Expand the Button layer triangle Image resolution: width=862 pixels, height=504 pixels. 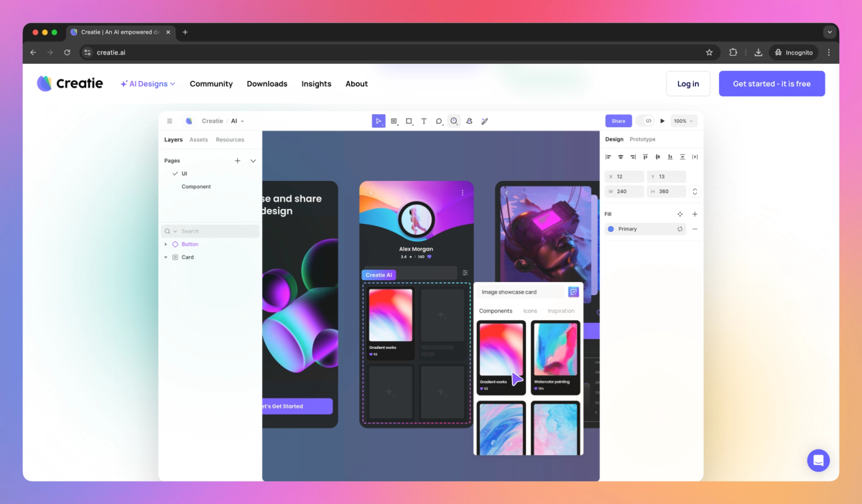[x=166, y=244]
